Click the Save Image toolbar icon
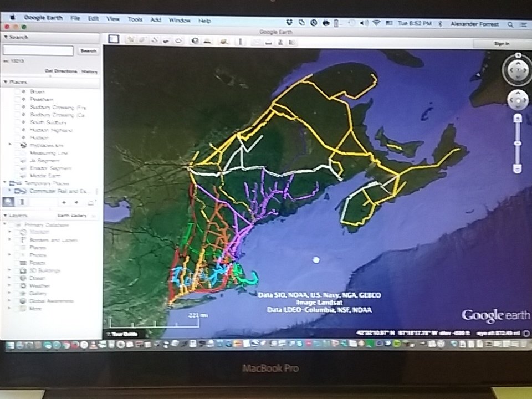This screenshot has width=532, height=399. pos(280,43)
